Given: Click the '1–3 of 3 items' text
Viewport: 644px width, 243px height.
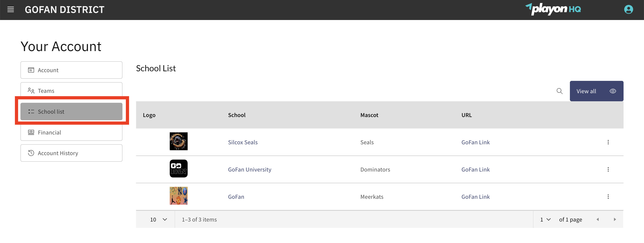Looking at the screenshot, I should click(199, 220).
